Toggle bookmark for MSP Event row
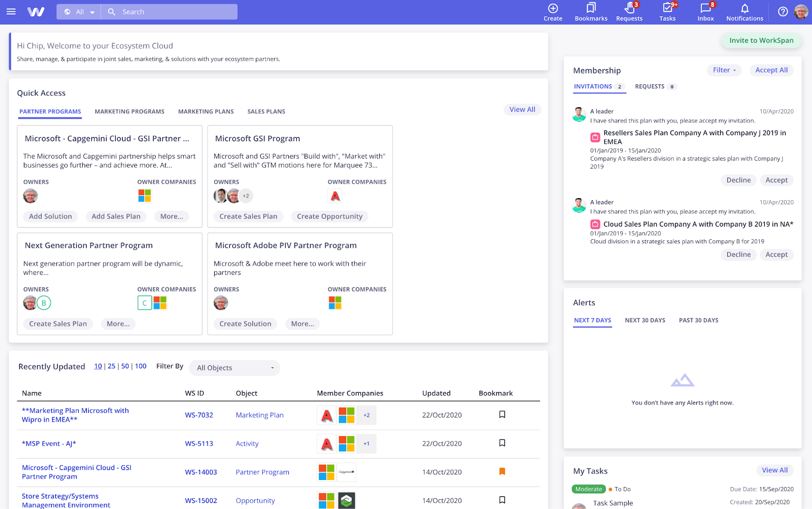Screen dimensions: 812x509 502,443
